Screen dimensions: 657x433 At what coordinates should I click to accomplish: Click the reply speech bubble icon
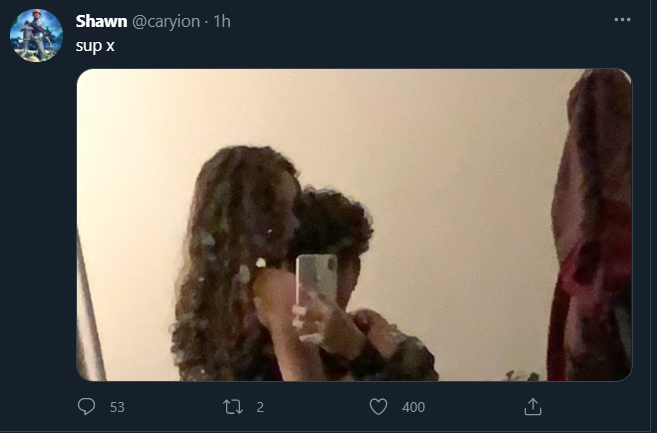click(x=86, y=407)
